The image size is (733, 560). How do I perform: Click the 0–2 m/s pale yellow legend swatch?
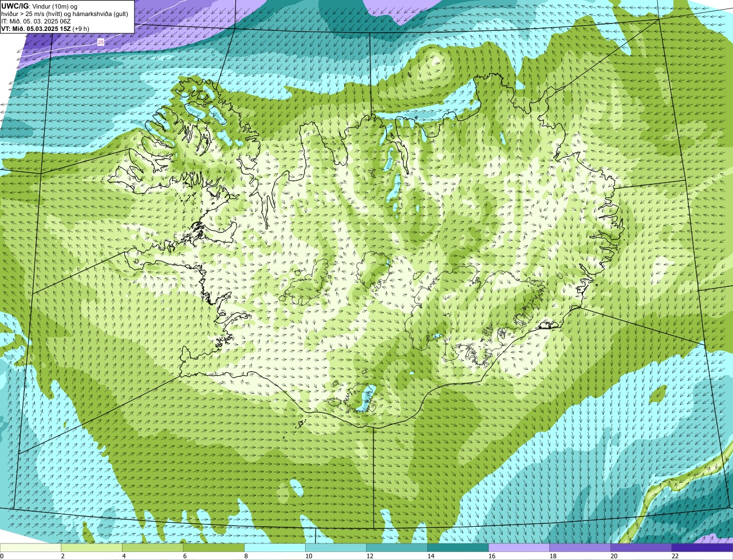30,547
